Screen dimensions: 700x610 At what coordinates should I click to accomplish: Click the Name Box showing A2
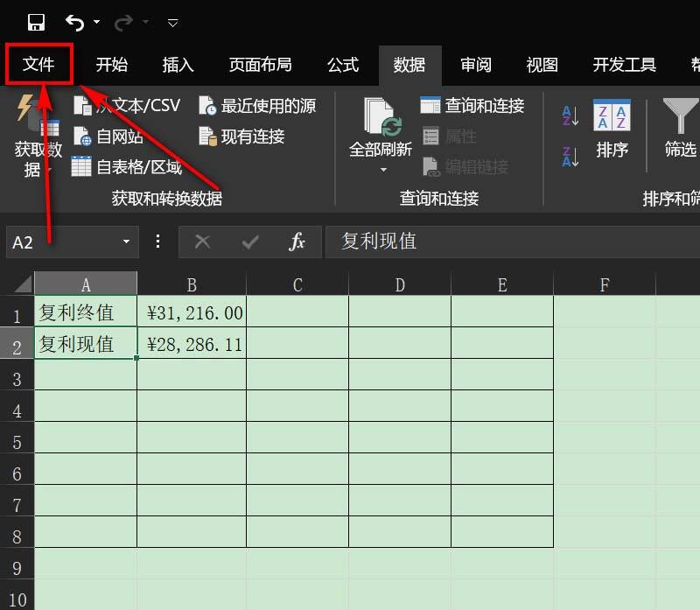coord(73,242)
